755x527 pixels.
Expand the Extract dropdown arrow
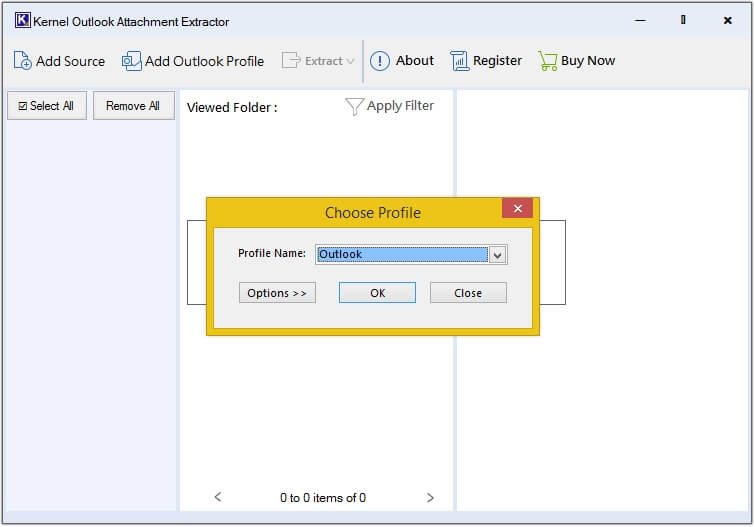(351, 61)
